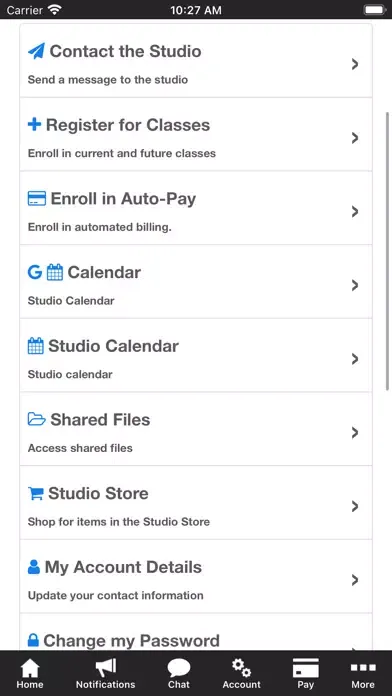392x696 pixels.
Task: Tap 'Update your contact information' text
Action: coord(115,596)
